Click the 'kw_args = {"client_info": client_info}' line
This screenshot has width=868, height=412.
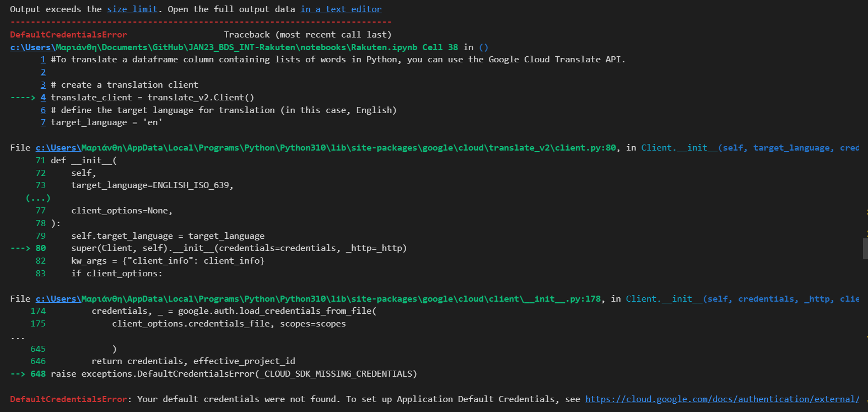click(x=168, y=261)
